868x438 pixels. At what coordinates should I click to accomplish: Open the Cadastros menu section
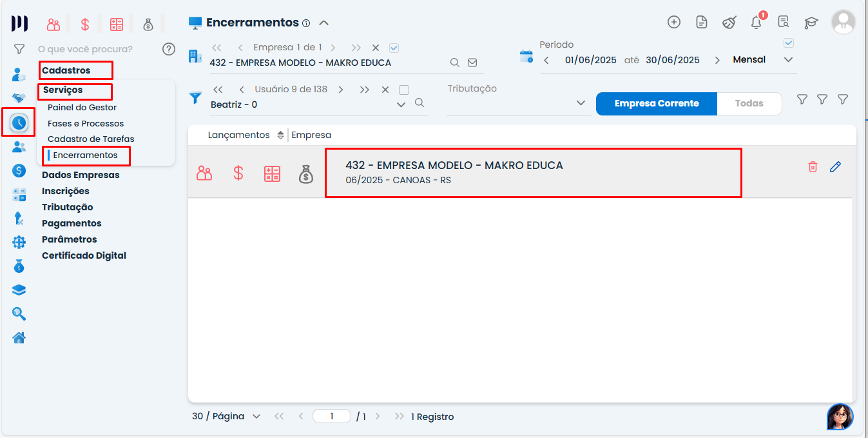pos(66,70)
